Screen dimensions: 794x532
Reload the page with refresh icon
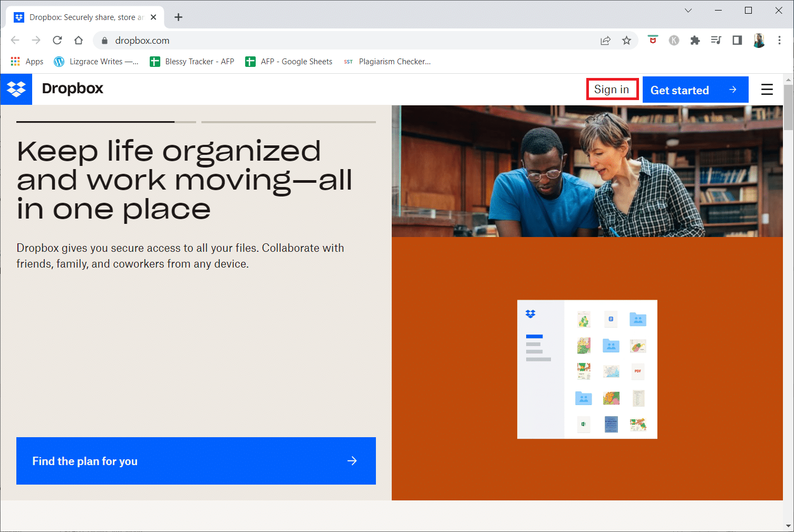[57, 40]
